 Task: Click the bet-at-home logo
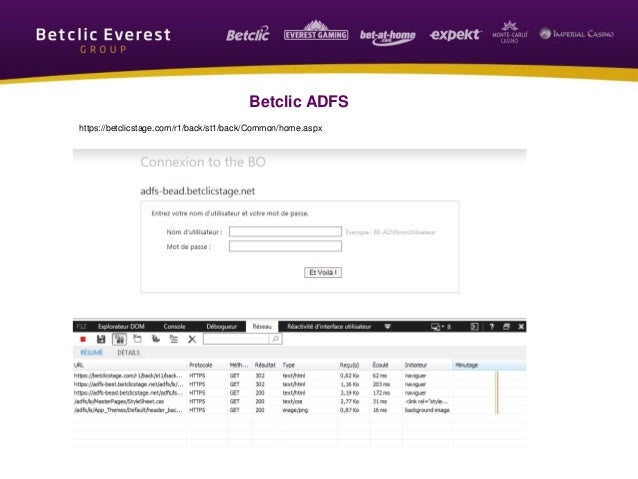[388, 37]
